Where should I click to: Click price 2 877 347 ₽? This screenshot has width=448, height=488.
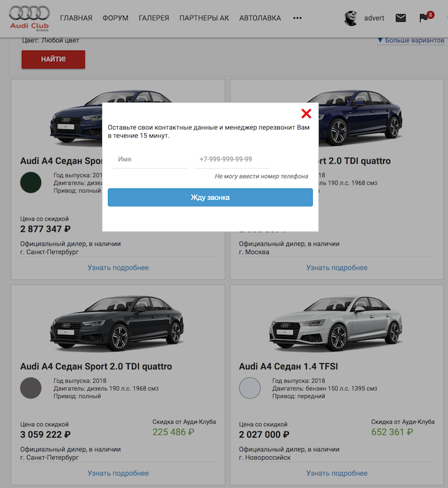point(45,229)
